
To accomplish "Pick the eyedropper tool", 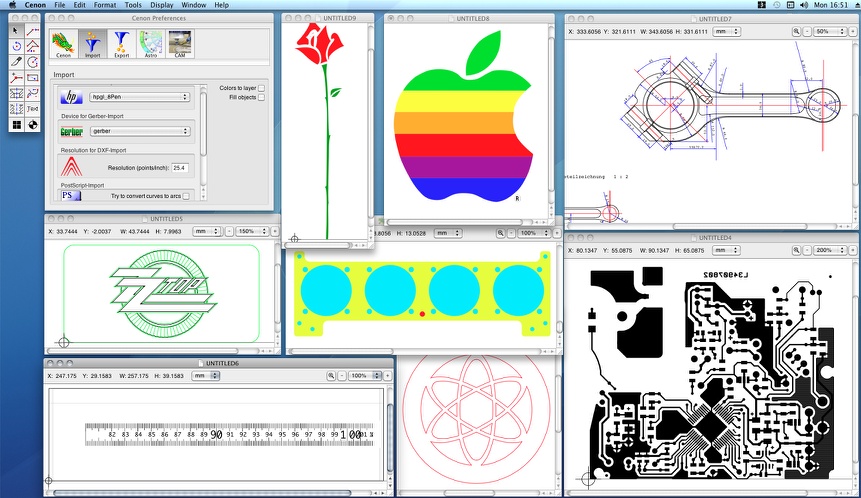I will (16, 62).
